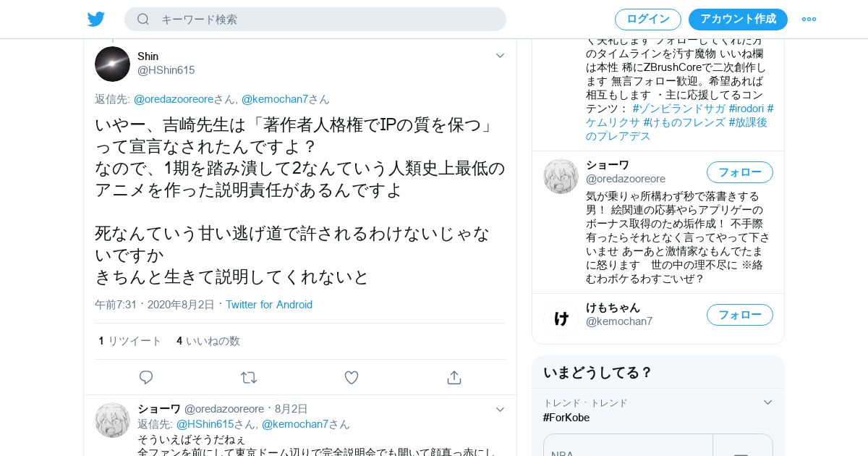Open けもちゃん's profile avatar in the sidebar
868x456 pixels.
[x=561, y=318]
